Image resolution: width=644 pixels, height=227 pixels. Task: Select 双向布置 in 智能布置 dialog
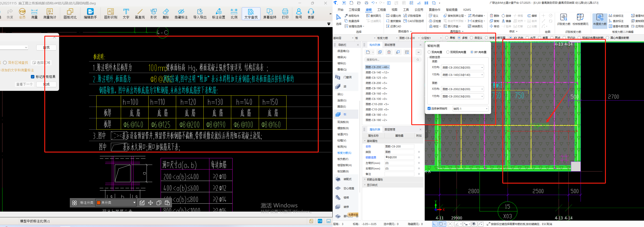pyautogui.click(x=435, y=52)
